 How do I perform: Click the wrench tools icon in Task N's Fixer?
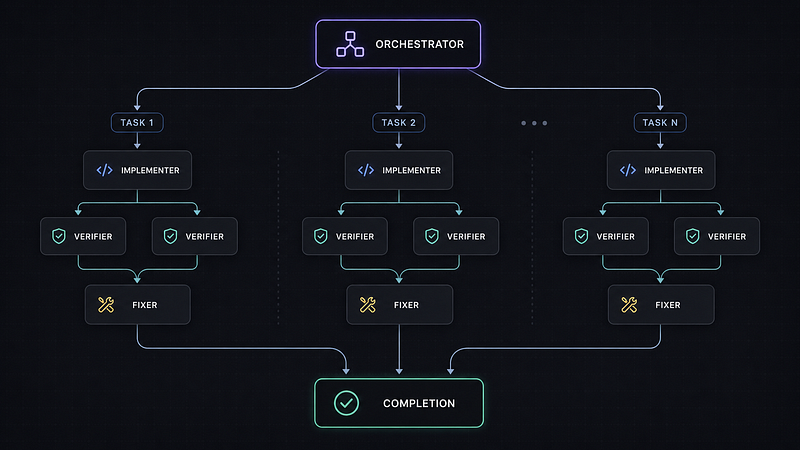[x=629, y=305]
